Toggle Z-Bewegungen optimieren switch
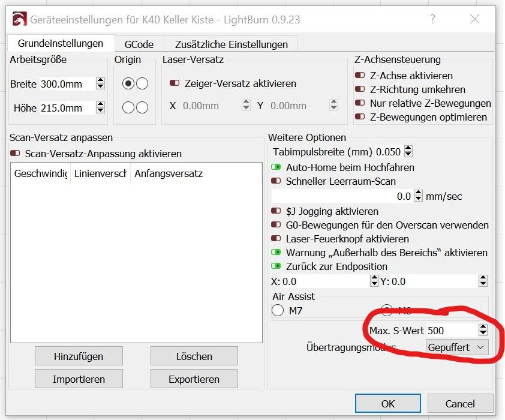The width and height of the screenshot is (505, 420). [x=360, y=116]
